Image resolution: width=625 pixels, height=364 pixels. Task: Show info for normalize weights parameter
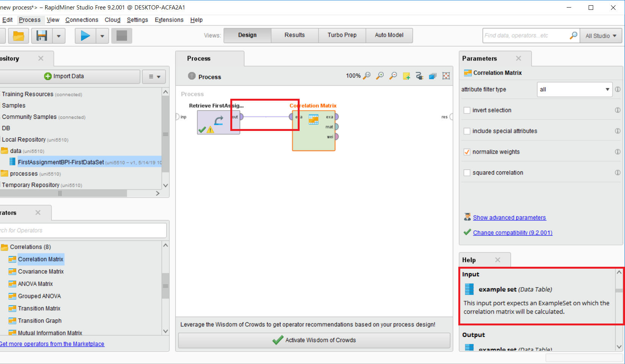point(618,152)
